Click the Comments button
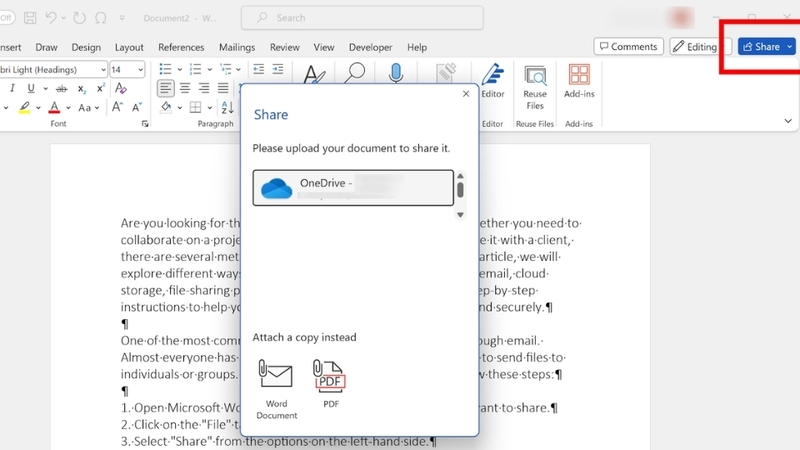 point(629,46)
